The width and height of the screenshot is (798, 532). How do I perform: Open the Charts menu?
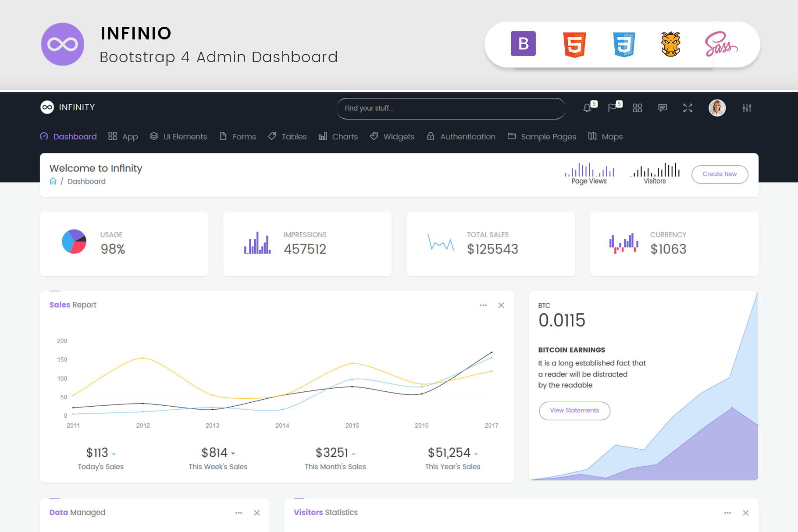338,137
